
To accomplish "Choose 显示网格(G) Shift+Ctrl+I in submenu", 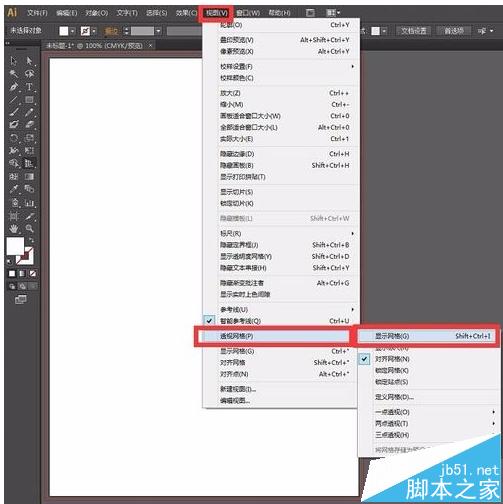I will (x=428, y=336).
